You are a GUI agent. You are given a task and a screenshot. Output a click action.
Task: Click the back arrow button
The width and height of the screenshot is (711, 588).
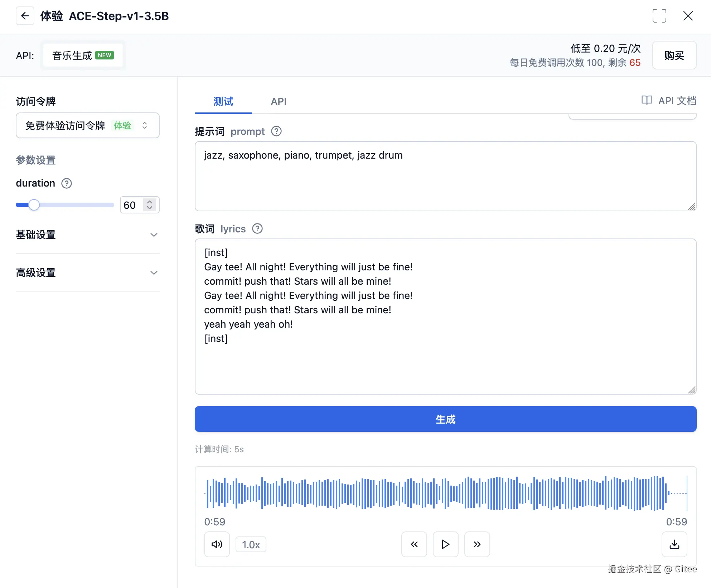pos(25,16)
